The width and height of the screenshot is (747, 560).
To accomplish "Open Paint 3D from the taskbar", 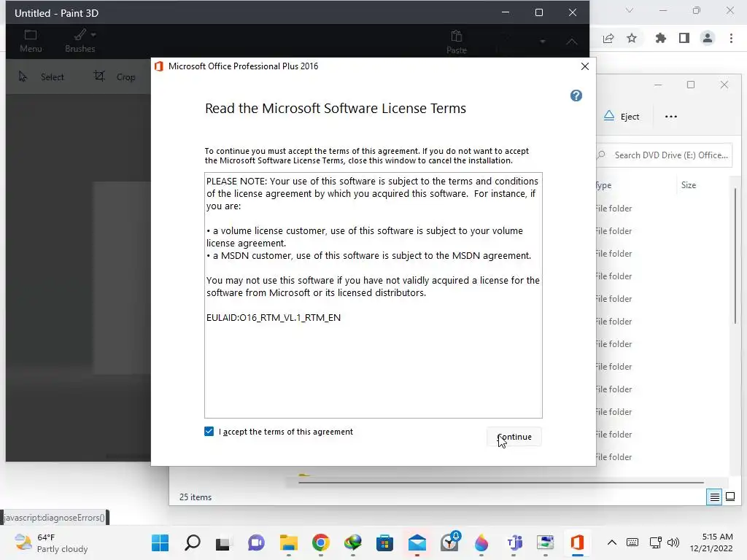I will [481, 542].
